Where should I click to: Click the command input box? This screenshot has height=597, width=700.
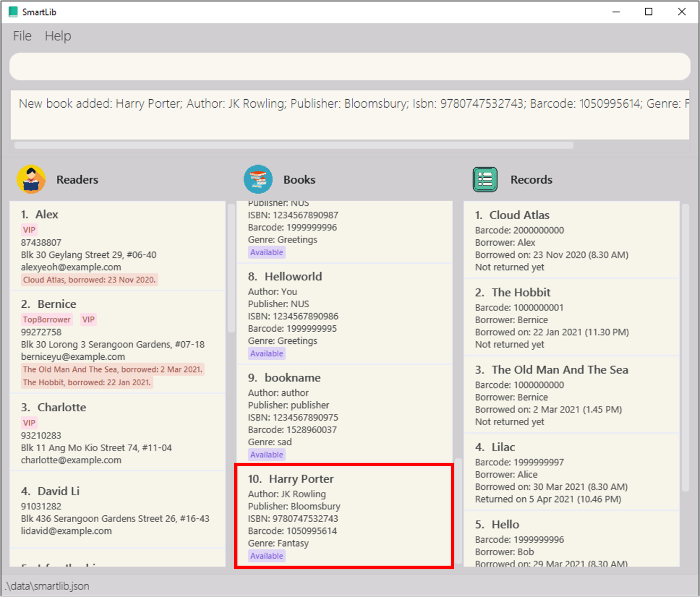pyautogui.click(x=350, y=66)
